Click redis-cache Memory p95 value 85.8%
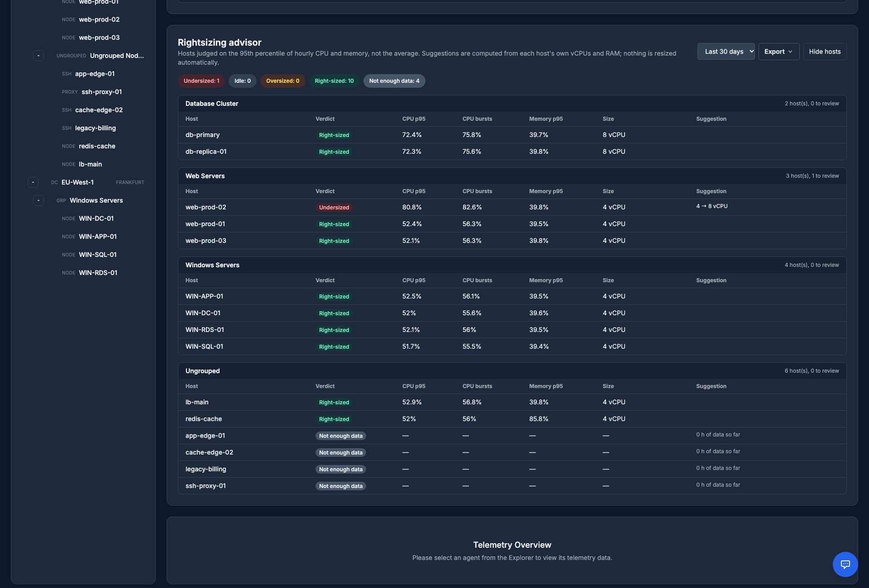Image resolution: width=869 pixels, height=588 pixels. pyautogui.click(x=539, y=419)
